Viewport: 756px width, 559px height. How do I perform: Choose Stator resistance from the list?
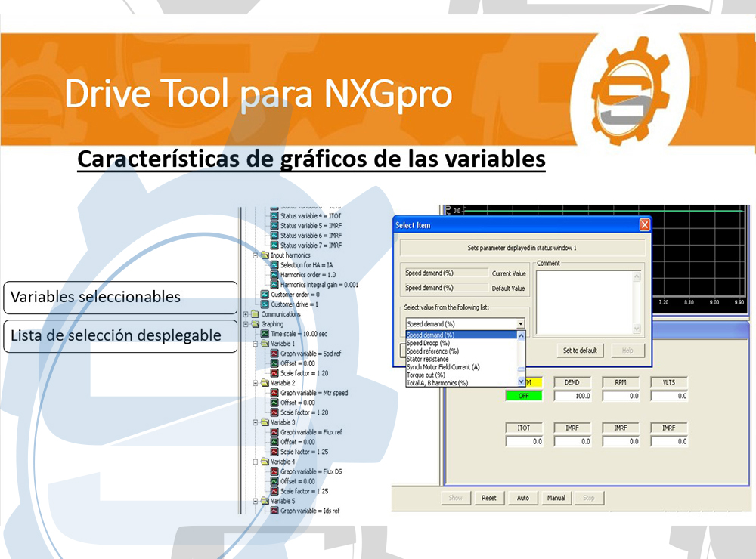tap(428, 359)
